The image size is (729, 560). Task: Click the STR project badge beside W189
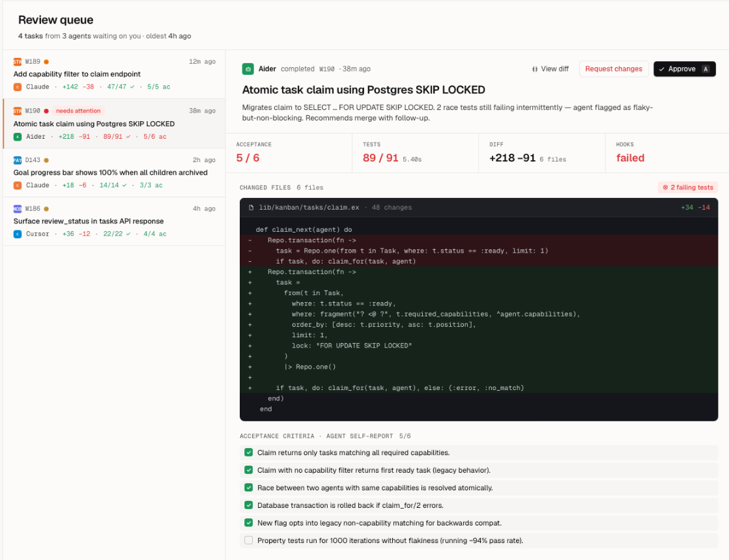tap(17, 62)
